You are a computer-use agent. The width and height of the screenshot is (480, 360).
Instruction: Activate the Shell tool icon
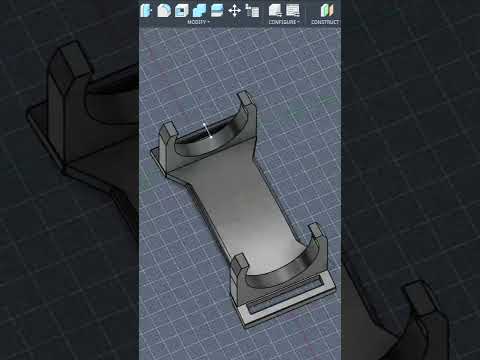pyautogui.click(x=182, y=10)
